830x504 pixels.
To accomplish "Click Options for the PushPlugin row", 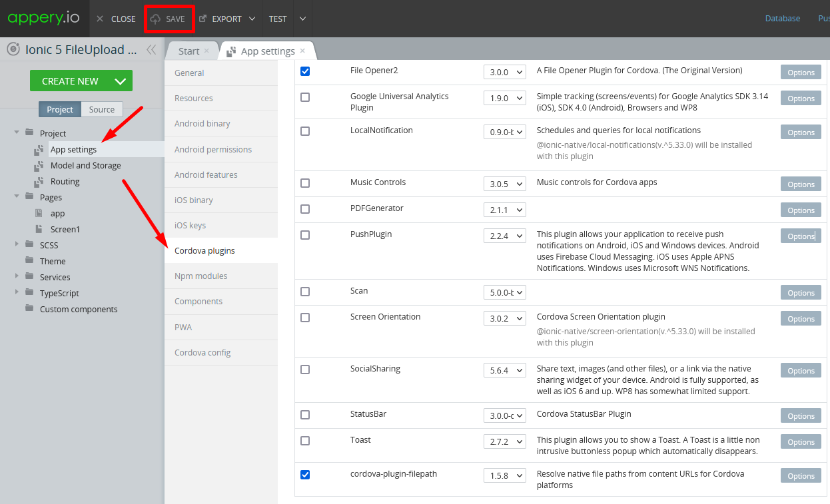I will pos(801,236).
